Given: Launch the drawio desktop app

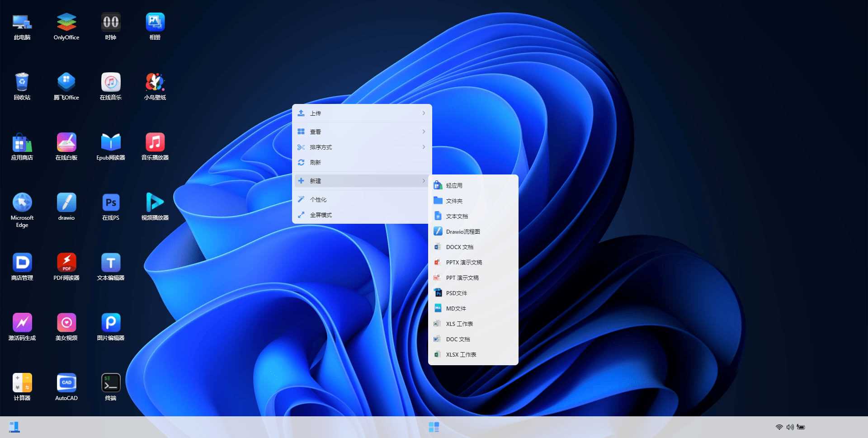Looking at the screenshot, I should [66, 203].
